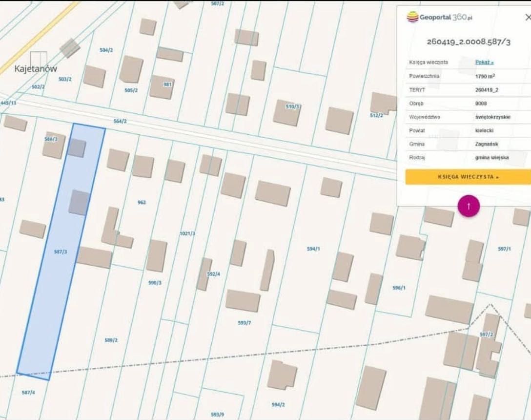
Task: Click road parcel label 564/2
Action: pos(120,121)
